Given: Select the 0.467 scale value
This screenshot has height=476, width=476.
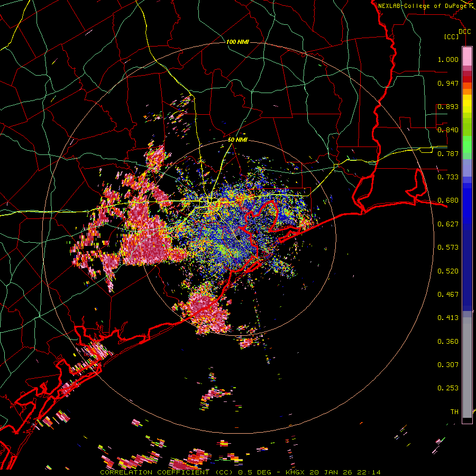Looking at the screenshot, I should 448,294.
